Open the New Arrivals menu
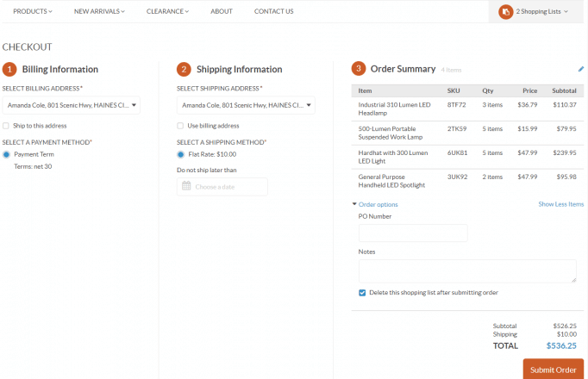Viewport: 588px width, 379px height. pyautogui.click(x=99, y=11)
